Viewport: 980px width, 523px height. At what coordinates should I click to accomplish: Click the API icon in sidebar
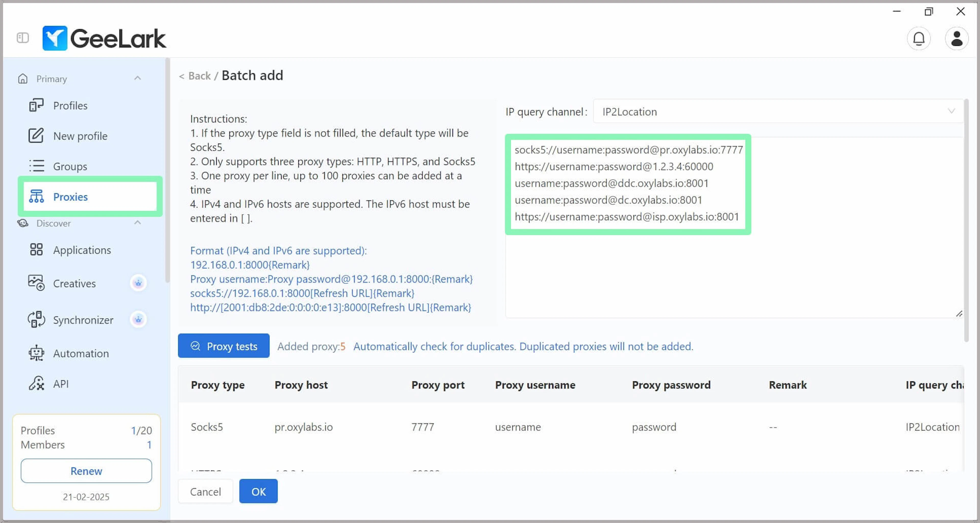(36, 383)
